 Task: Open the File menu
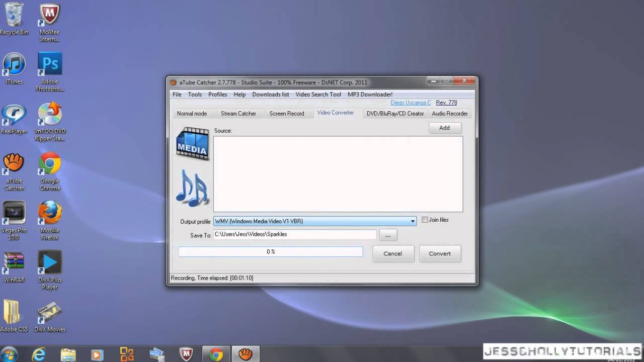tap(177, 95)
